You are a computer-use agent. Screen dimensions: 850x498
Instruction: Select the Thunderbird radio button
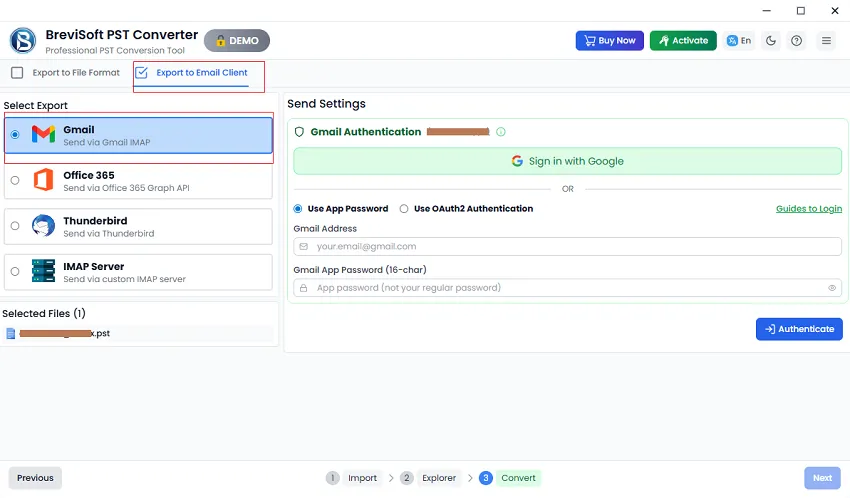click(15, 225)
